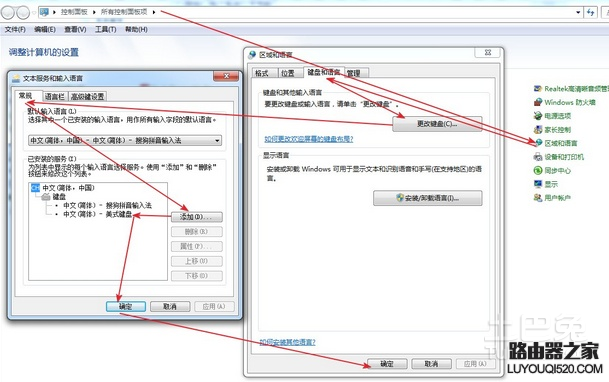Open Display (显示) icon
The image size is (609, 382).
(x=538, y=184)
